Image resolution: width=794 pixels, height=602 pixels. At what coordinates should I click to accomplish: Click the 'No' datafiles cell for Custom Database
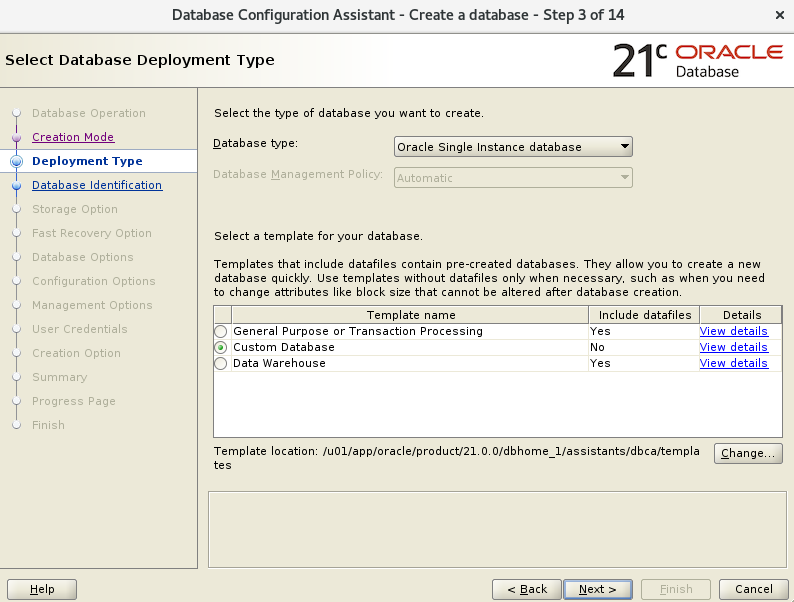click(644, 347)
